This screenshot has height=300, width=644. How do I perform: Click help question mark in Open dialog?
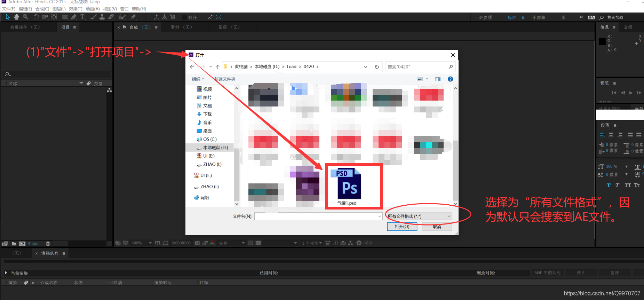pos(450,79)
